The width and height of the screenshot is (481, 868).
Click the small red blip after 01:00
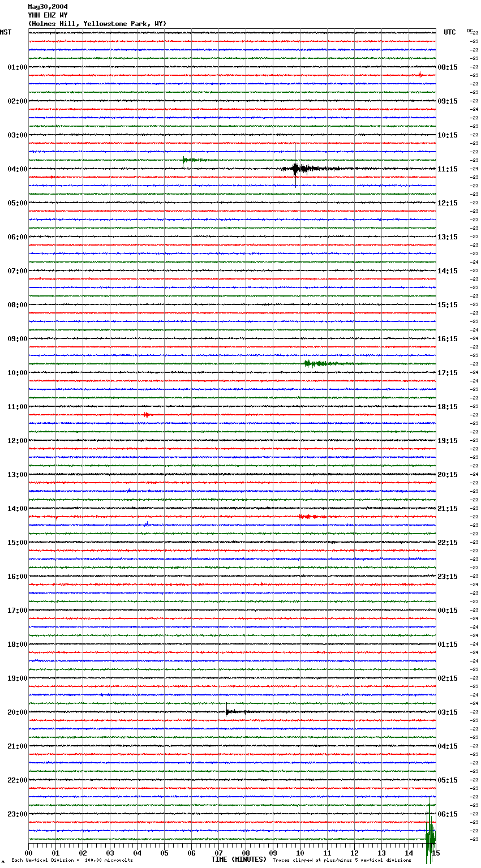pos(420,75)
